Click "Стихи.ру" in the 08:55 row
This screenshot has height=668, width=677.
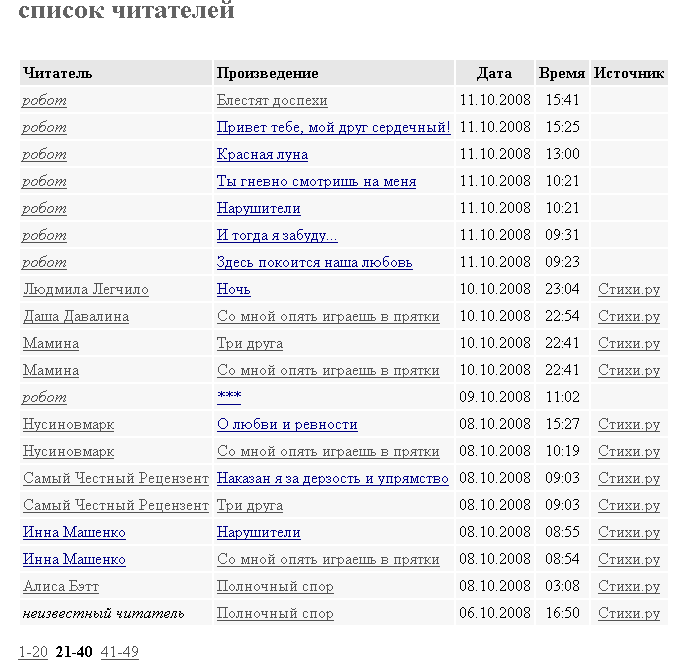[x=629, y=532]
